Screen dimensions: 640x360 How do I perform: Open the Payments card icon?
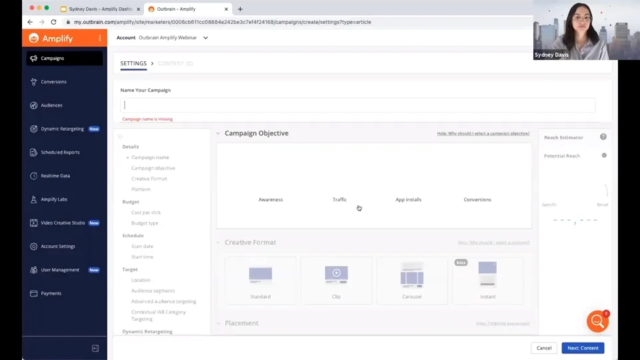coord(33,293)
